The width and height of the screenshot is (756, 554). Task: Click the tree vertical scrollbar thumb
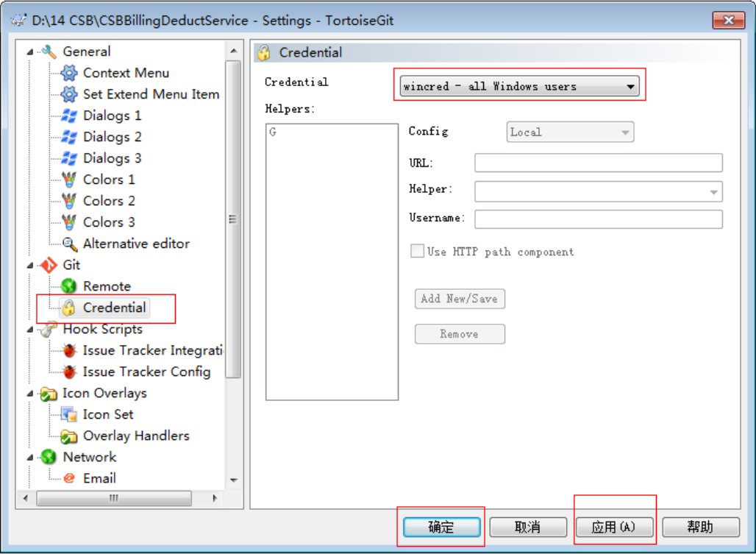point(233,219)
